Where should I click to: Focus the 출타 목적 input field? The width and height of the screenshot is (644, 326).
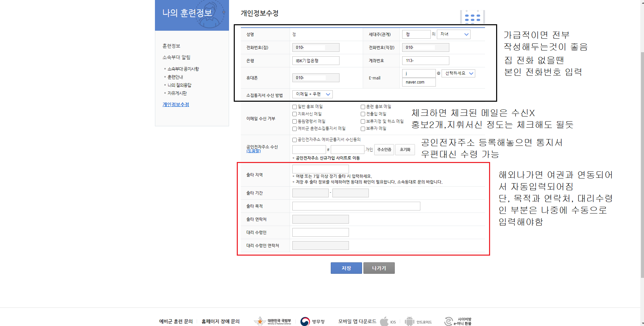356,206
